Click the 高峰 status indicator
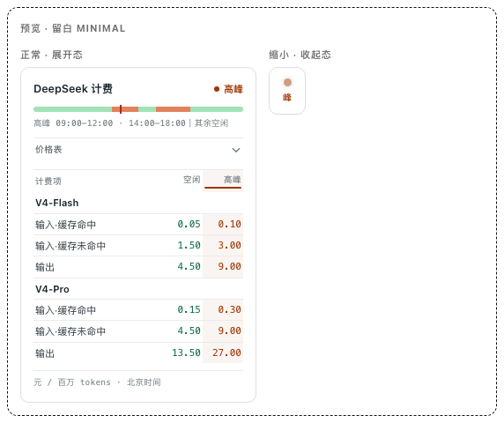The height and width of the screenshot is (423, 504). coord(228,89)
